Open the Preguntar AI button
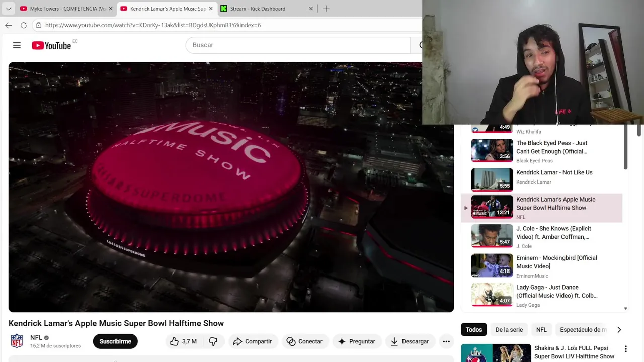 [356, 341]
